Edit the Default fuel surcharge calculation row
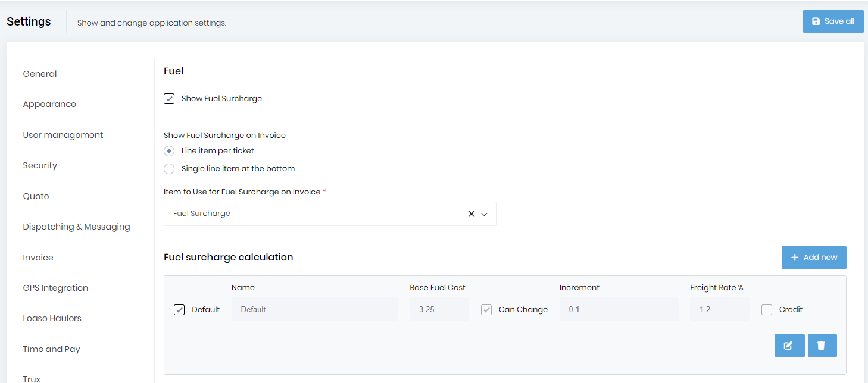868x383 pixels. click(x=789, y=345)
